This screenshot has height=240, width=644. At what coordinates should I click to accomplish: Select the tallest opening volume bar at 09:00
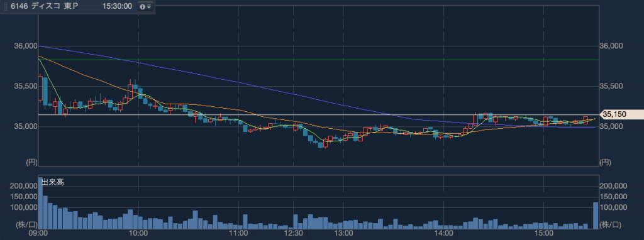[41, 203]
